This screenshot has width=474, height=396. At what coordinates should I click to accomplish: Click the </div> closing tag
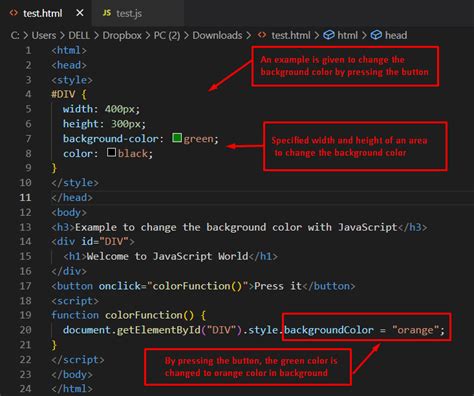(x=69, y=271)
